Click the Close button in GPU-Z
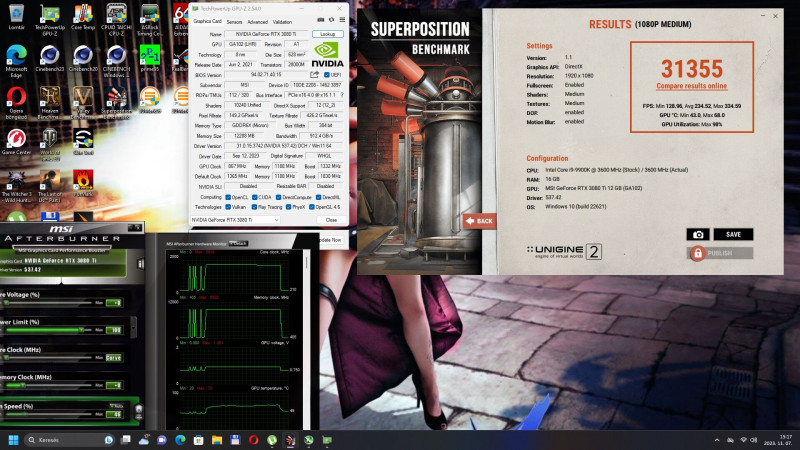This screenshot has width=800, height=450. click(331, 220)
